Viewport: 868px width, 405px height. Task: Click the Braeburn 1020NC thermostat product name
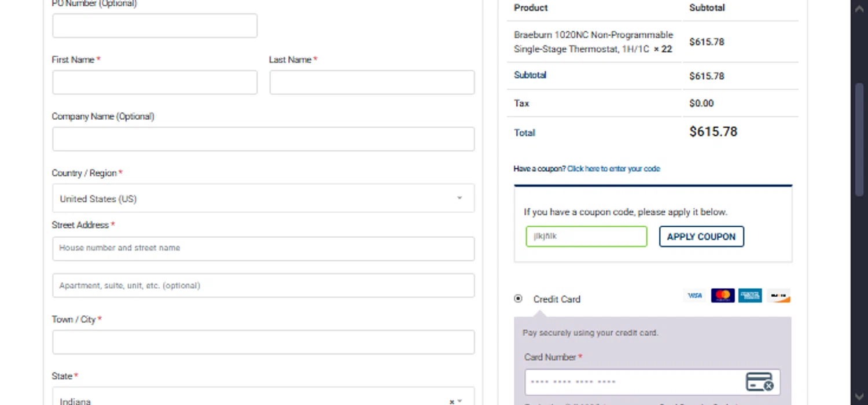593,42
